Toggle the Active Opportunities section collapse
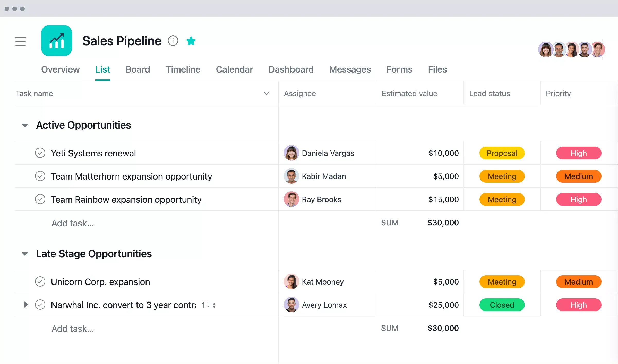The height and width of the screenshot is (364, 618). pyautogui.click(x=25, y=125)
